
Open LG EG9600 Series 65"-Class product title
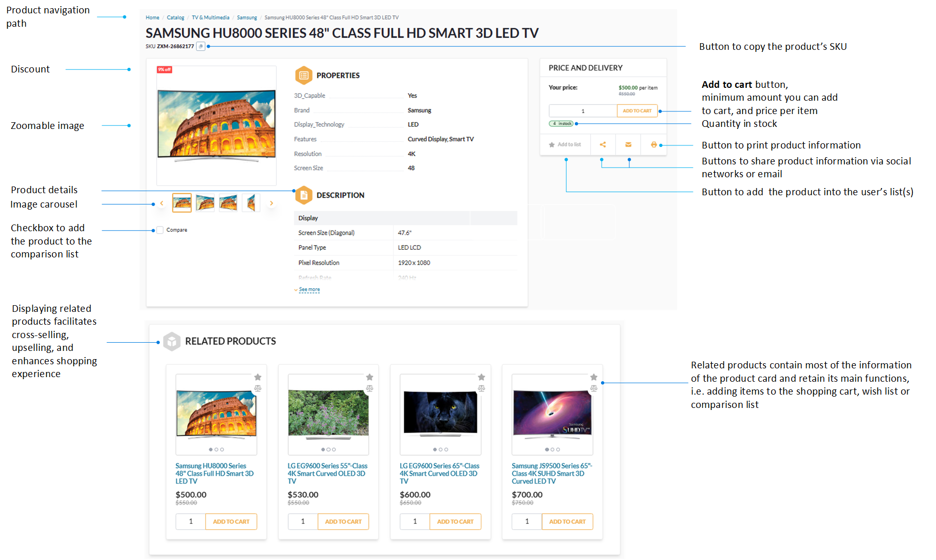pyautogui.click(x=439, y=474)
